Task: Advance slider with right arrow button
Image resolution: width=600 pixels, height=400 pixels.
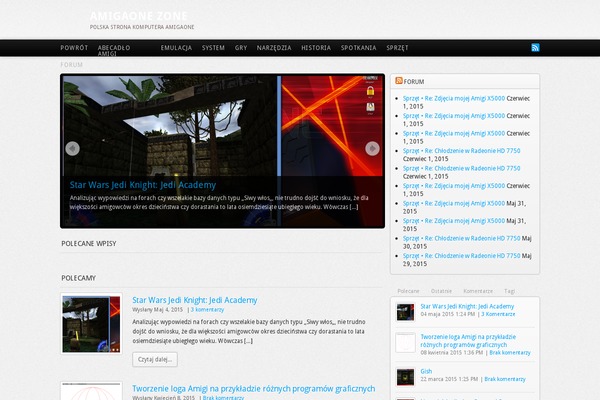Action: [x=372, y=149]
